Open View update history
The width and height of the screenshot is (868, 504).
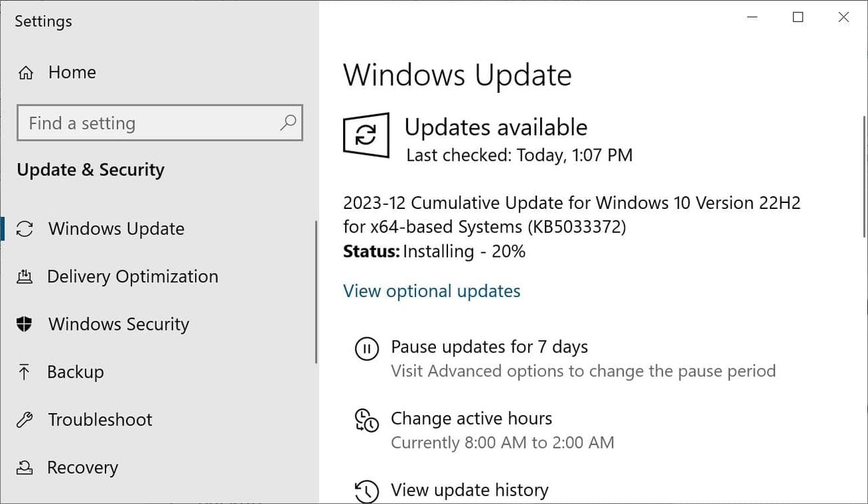[469, 490]
